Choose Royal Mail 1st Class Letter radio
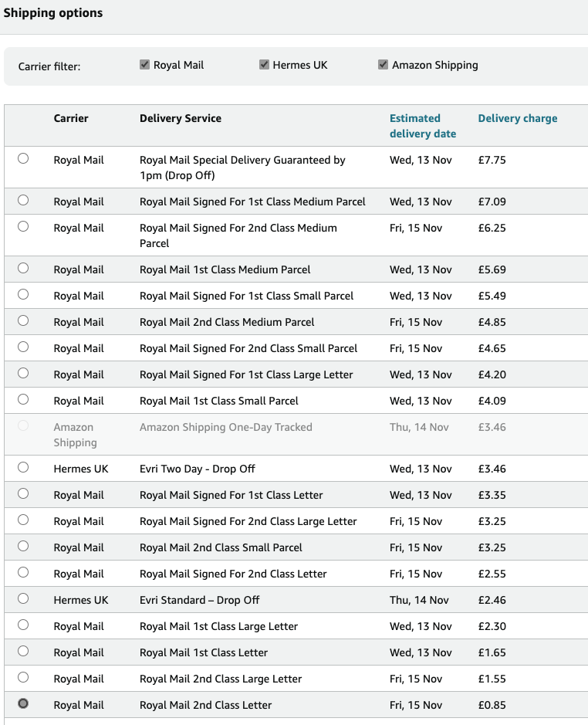Viewport: 588px width, 725px height. [x=23, y=652]
